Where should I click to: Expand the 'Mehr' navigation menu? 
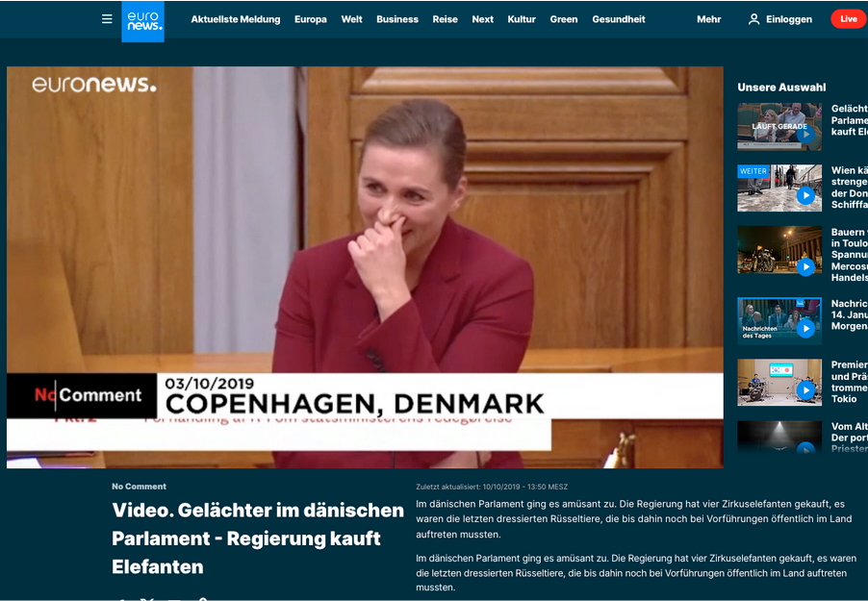tap(708, 19)
